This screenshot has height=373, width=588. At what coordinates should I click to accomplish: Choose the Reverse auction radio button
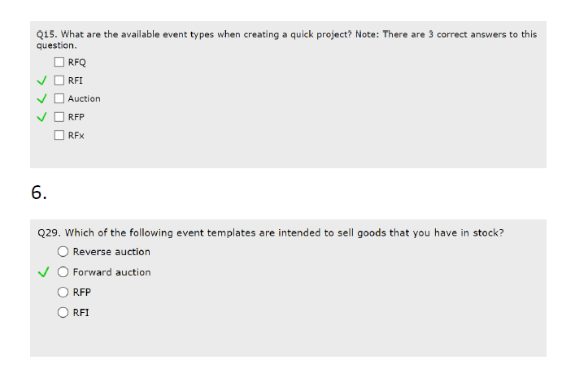64,252
